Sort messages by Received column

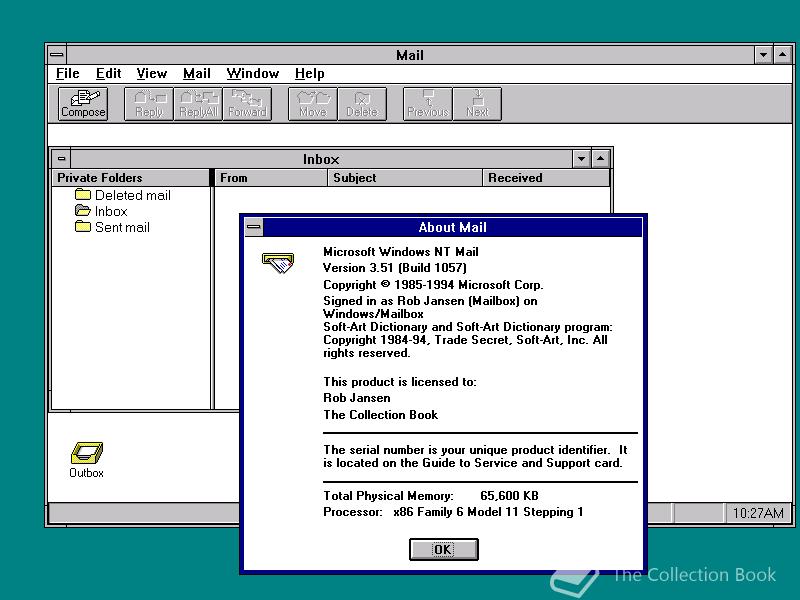[x=546, y=178]
